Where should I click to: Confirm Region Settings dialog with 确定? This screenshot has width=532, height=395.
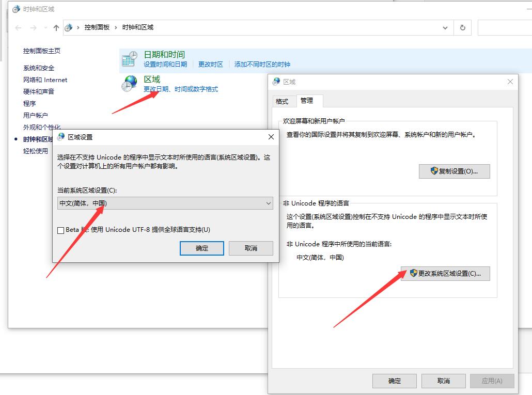click(202, 248)
